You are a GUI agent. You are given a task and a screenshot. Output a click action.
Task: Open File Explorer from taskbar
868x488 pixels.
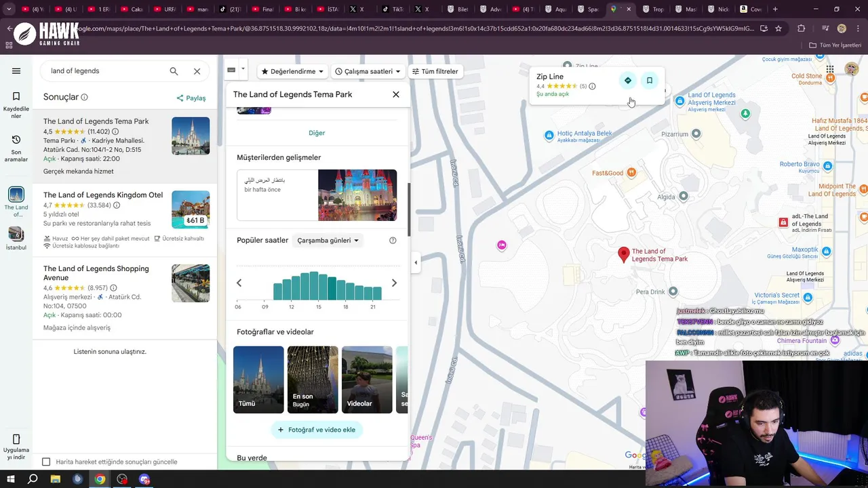pyautogui.click(x=55, y=479)
